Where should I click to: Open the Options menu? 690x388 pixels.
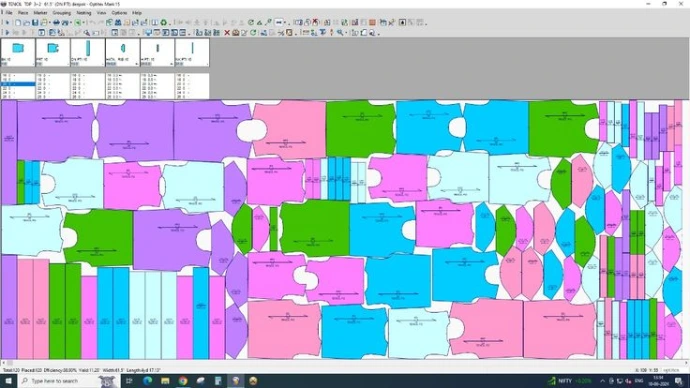tap(119, 13)
